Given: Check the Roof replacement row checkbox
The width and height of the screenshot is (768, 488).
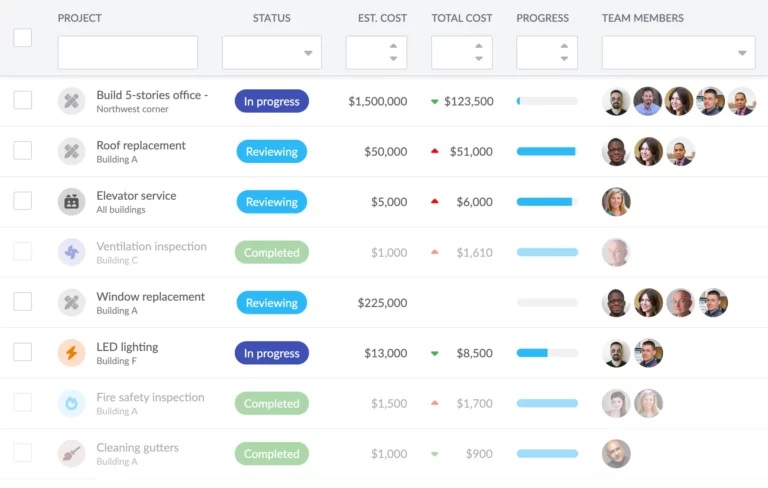Looking at the screenshot, I should (22, 151).
